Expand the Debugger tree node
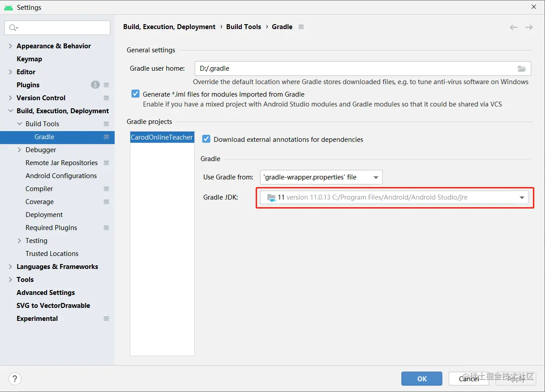The height and width of the screenshot is (392, 545). pos(19,150)
